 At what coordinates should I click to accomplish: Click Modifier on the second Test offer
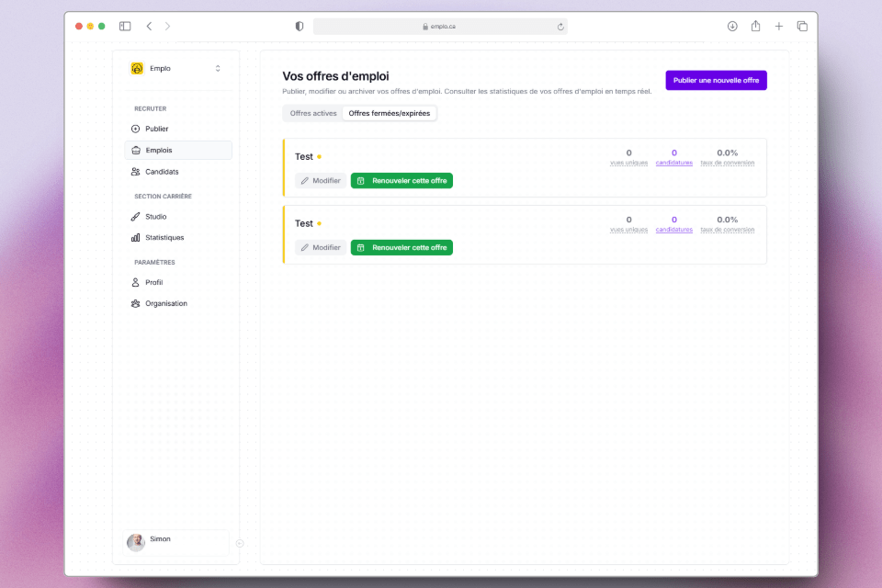click(321, 247)
